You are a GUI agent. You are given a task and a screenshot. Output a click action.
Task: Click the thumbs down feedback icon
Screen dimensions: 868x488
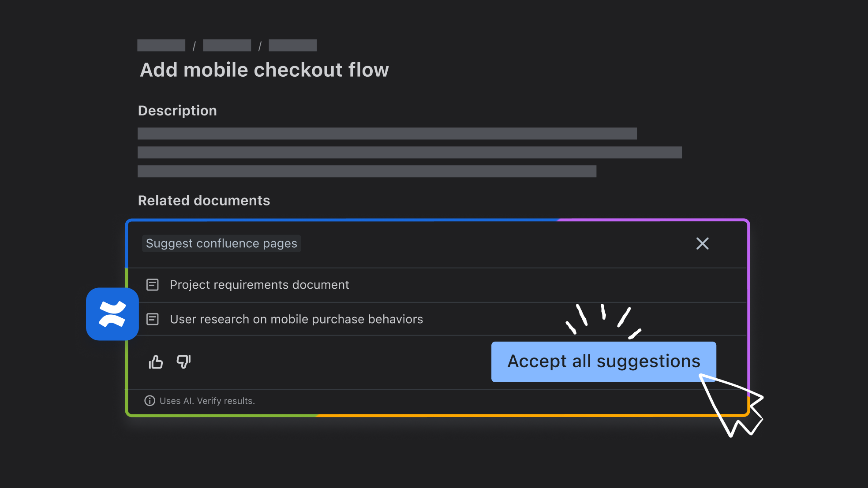(183, 361)
